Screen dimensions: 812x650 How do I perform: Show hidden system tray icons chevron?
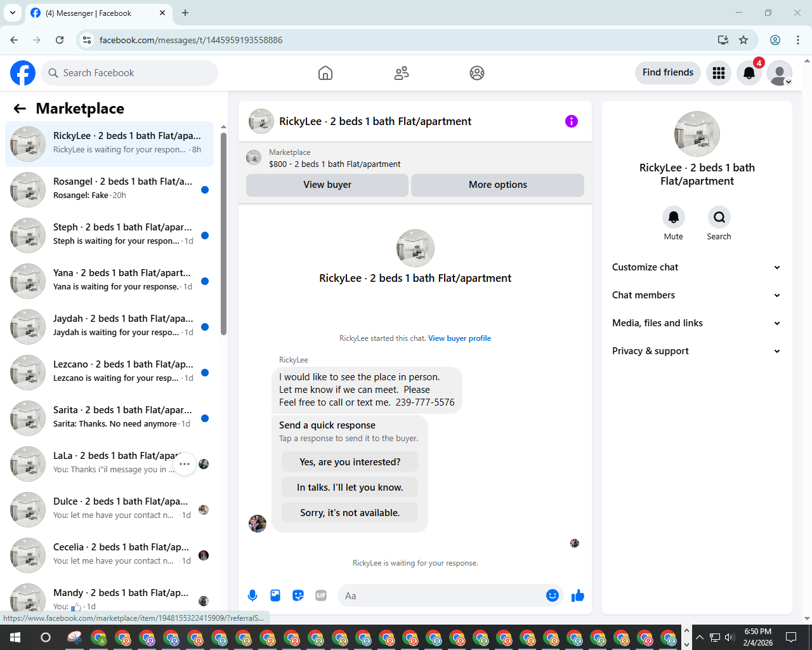coord(700,637)
